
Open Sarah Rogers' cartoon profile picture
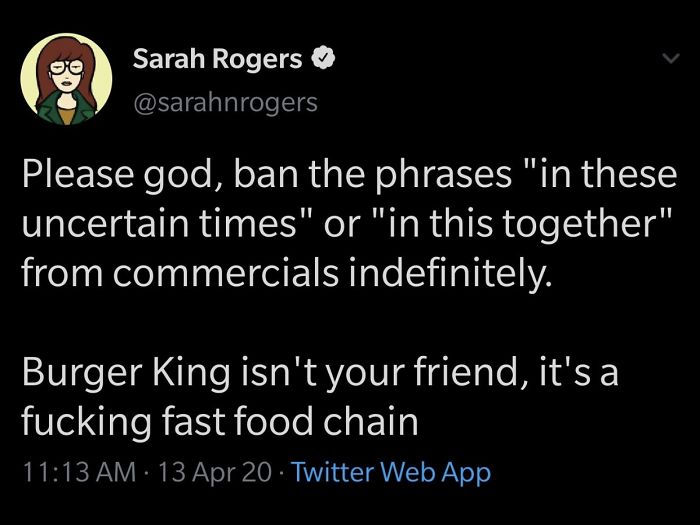click(x=67, y=79)
